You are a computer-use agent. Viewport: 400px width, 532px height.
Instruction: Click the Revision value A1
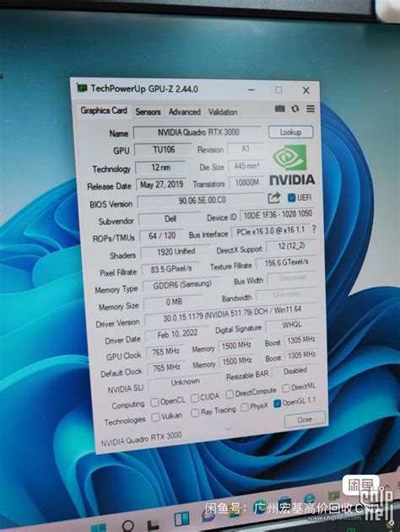click(x=246, y=148)
